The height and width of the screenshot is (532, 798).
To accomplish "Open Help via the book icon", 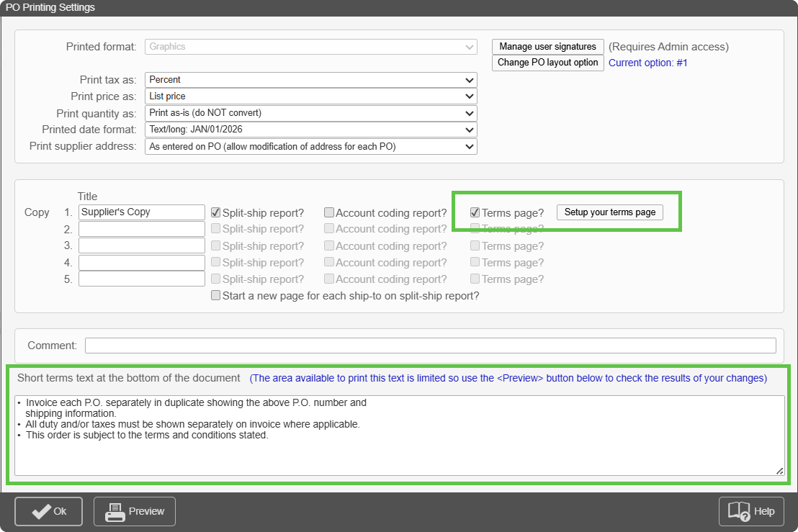I will [x=751, y=511].
